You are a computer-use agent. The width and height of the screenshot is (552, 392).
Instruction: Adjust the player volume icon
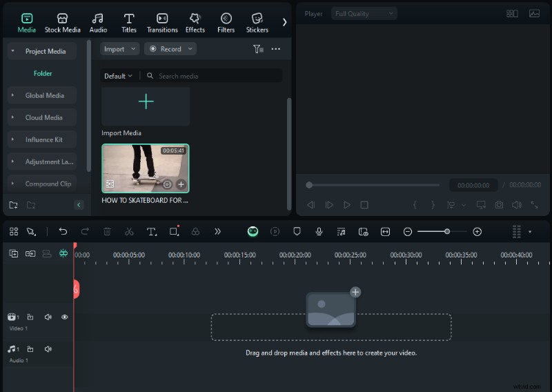coord(516,205)
